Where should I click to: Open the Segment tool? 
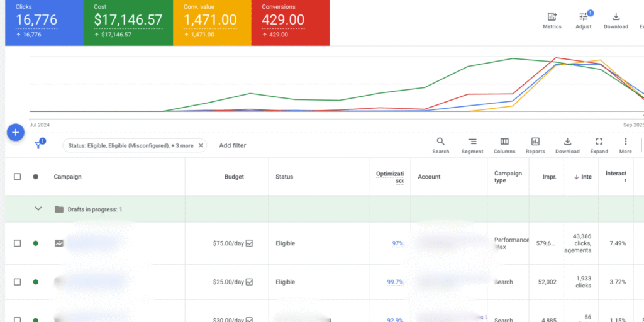pos(472,142)
